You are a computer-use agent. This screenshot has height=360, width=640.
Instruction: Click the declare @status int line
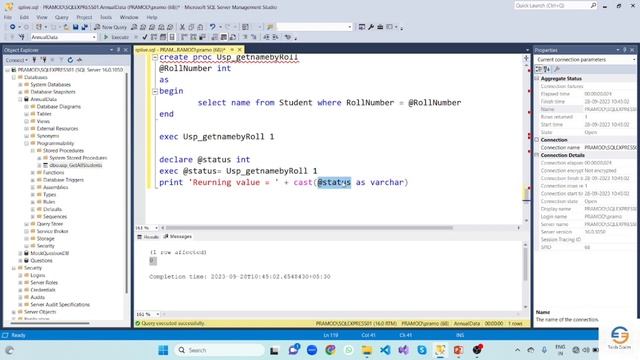click(x=204, y=160)
